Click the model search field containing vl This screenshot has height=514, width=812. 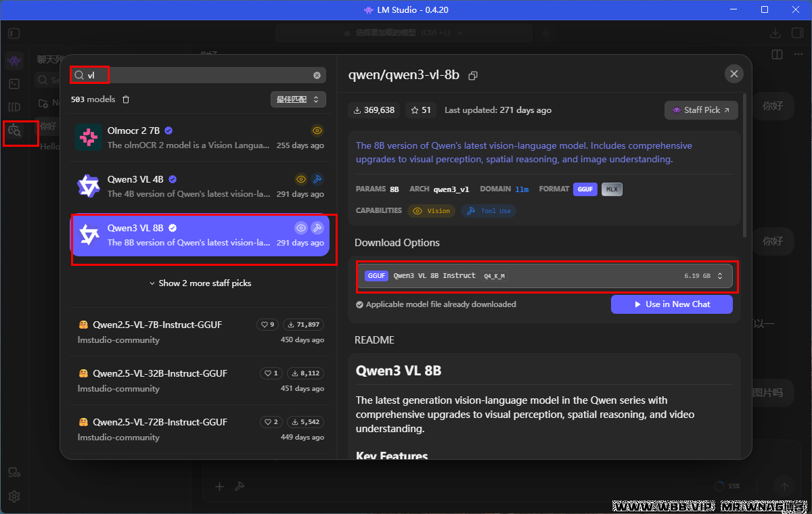click(198, 76)
